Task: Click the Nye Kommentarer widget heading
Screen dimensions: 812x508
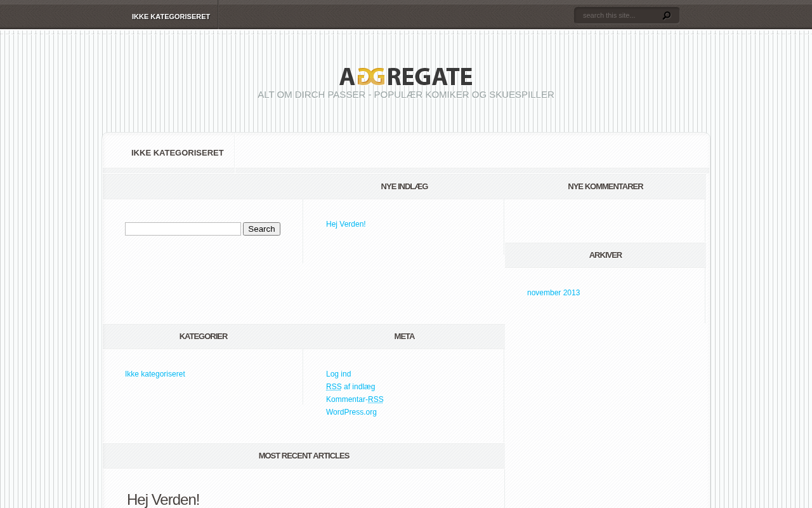Action: [605, 187]
